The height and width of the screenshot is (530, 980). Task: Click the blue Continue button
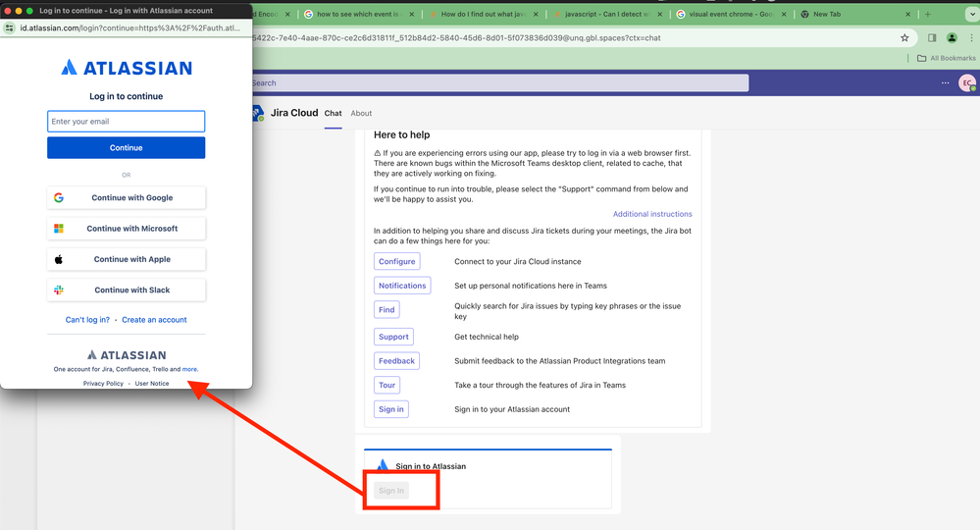click(x=127, y=147)
